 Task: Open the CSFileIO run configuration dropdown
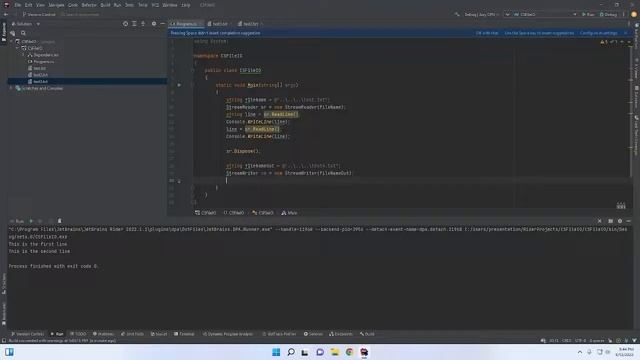tap(545, 14)
